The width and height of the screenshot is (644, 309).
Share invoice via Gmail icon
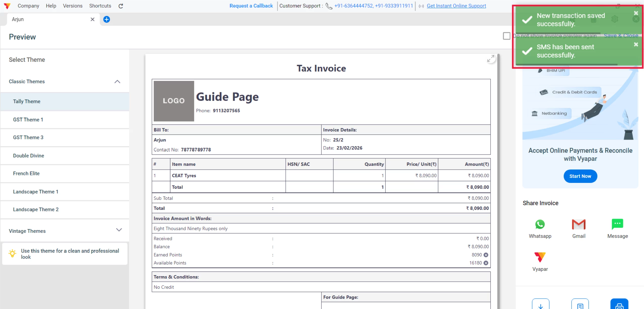[579, 224]
